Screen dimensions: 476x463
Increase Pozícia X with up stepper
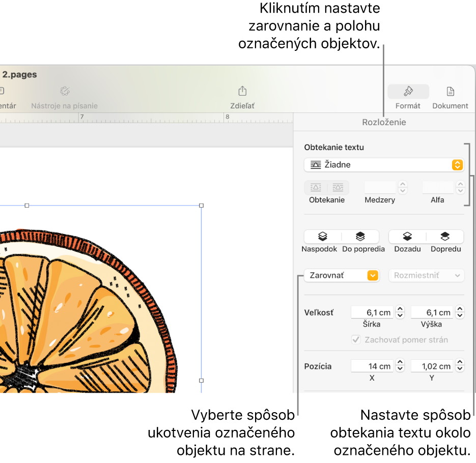(400, 363)
